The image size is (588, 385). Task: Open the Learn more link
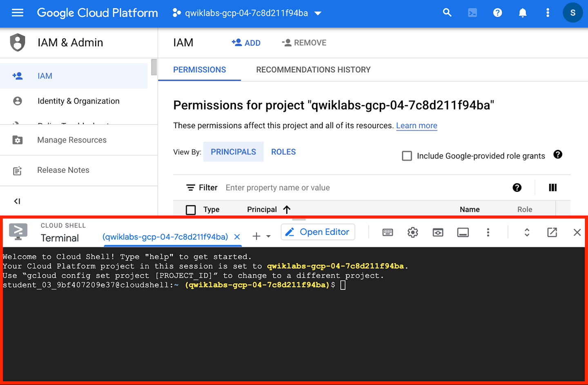click(416, 125)
